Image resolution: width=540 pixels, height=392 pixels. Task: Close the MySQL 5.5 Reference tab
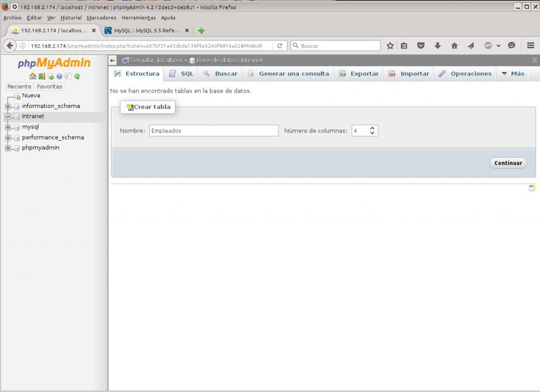click(x=187, y=30)
